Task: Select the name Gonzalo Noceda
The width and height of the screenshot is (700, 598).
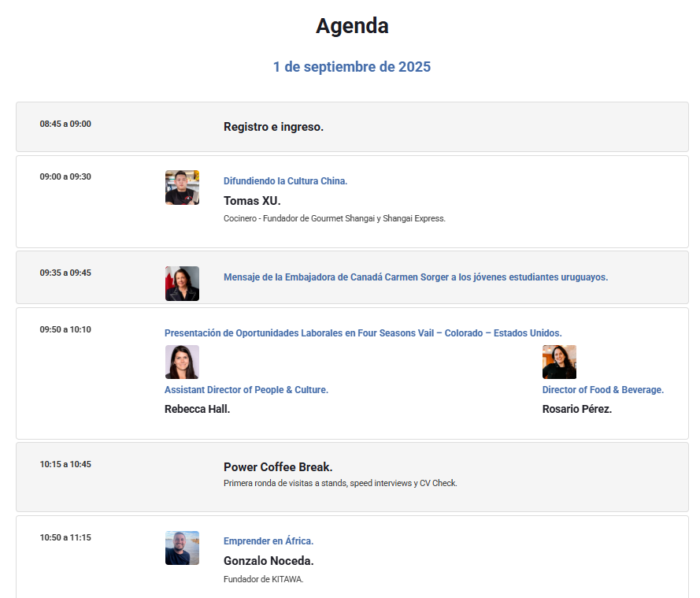Action: pos(269,561)
